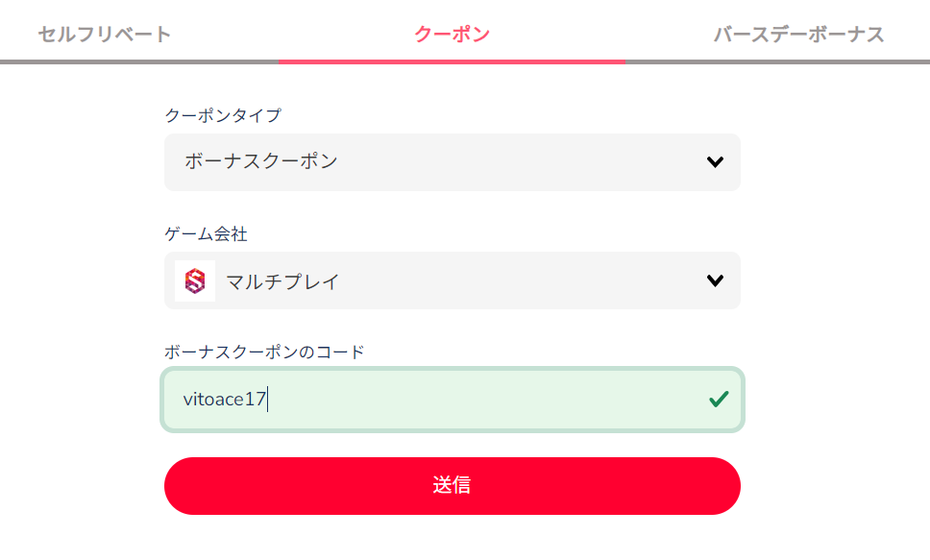Click the ボーナスクーポン selected value text

260,161
